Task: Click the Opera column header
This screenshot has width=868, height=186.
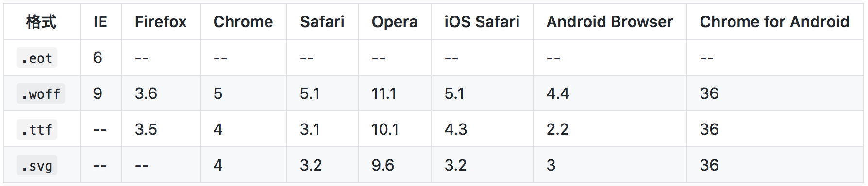Action: (x=395, y=22)
